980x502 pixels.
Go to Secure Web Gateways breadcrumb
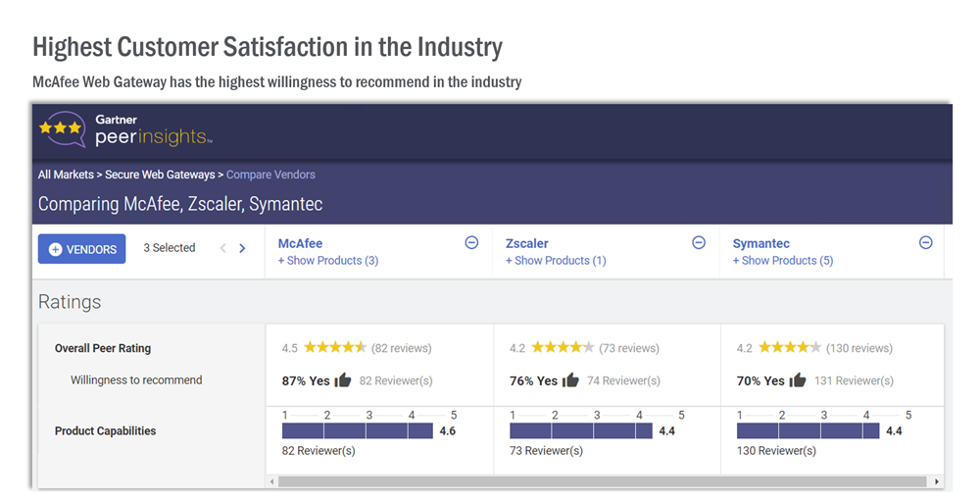point(160,175)
